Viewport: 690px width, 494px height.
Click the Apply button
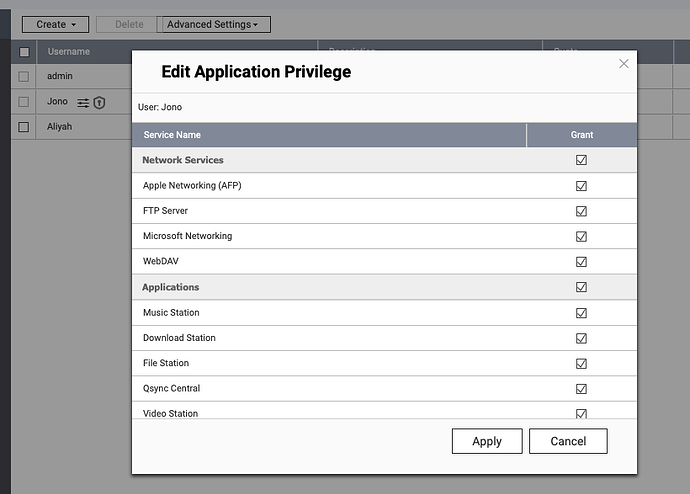click(x=487, y=441)
